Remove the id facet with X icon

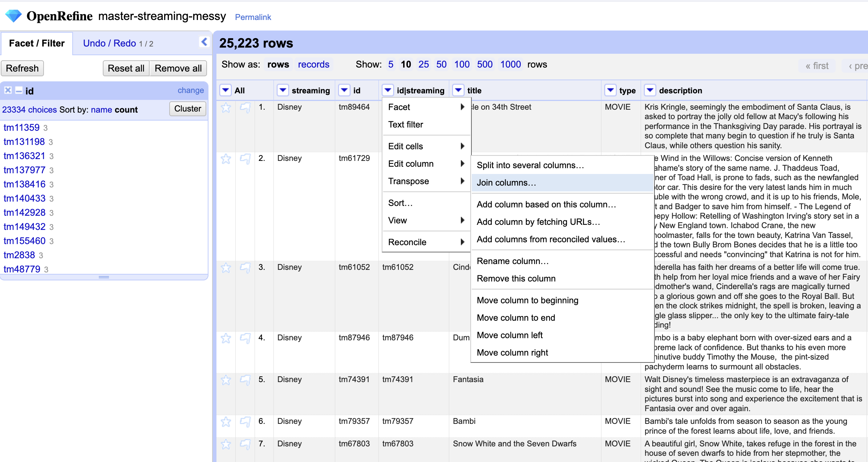click(8, 90)
